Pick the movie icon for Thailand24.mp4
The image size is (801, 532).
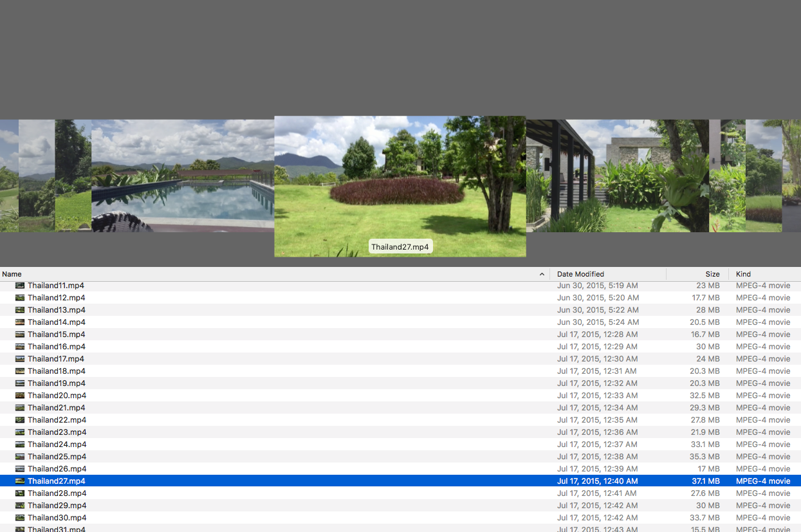tap(20, 445)
